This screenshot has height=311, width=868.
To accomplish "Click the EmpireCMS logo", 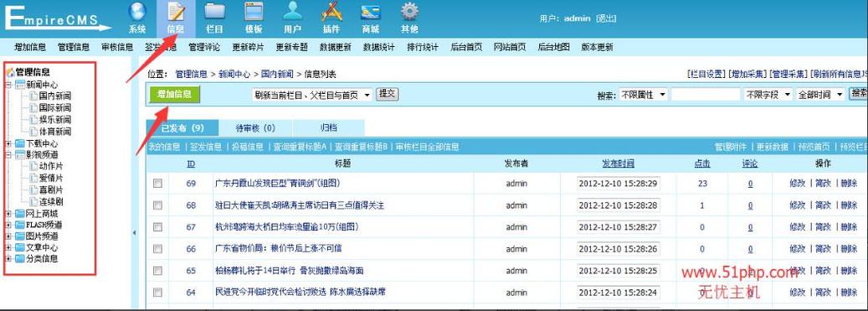I will click(58, 18).
